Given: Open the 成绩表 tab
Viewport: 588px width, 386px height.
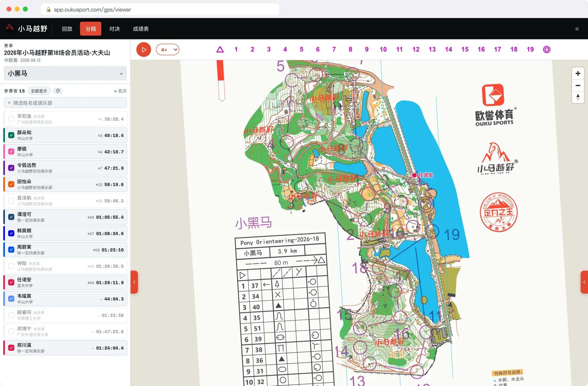Looking at the screenshot, I should point(141,29).
